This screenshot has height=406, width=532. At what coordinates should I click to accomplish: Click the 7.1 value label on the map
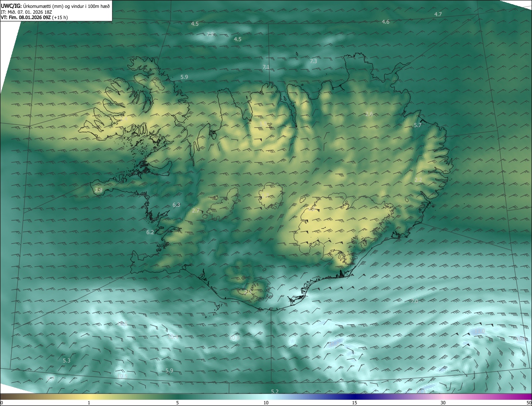tap(266, 67)
